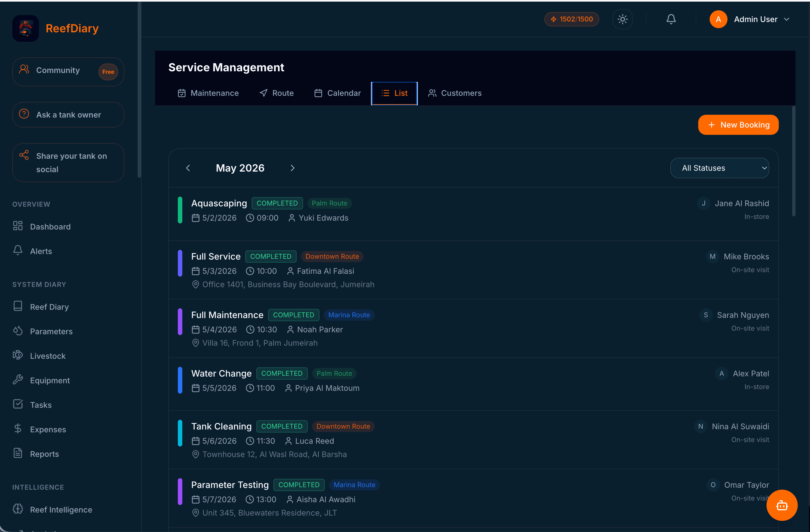Click the Expenses dollar icon
Viewport: 810px width, 532px height.
pos(18,429)
